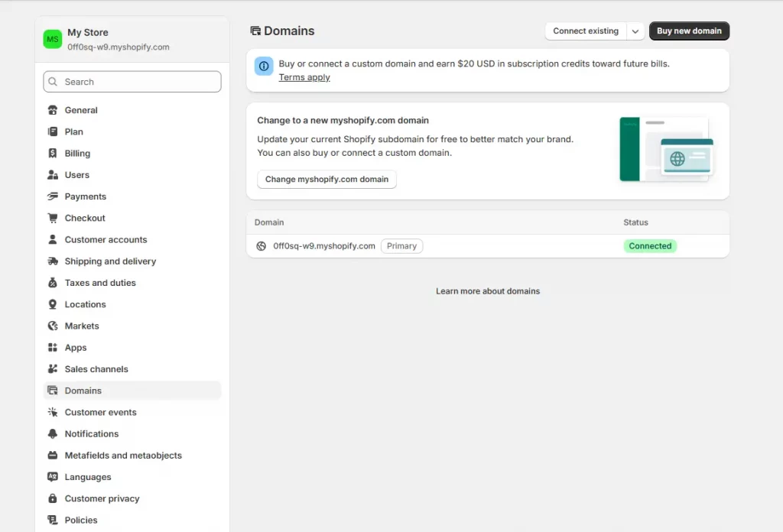The width and height of the screenshot is (783, 532).
Task: Go to Taxes and duties
Action: (x=132, y=283)
